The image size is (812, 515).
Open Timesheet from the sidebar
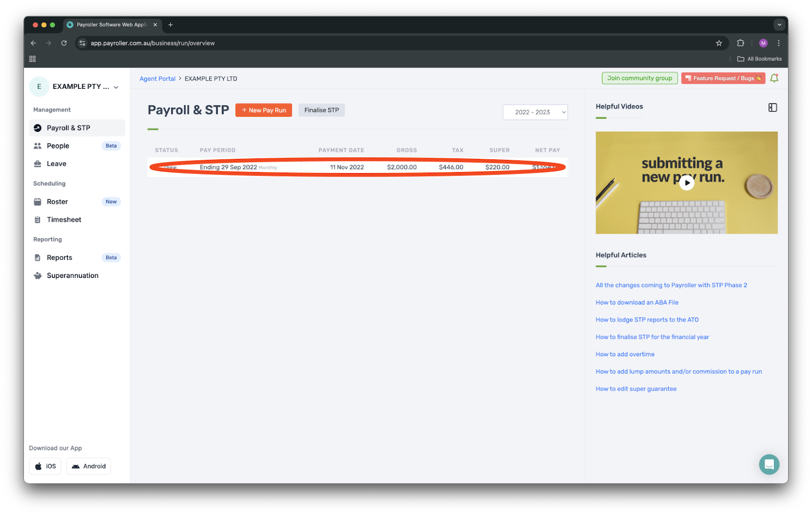point(77,220)
